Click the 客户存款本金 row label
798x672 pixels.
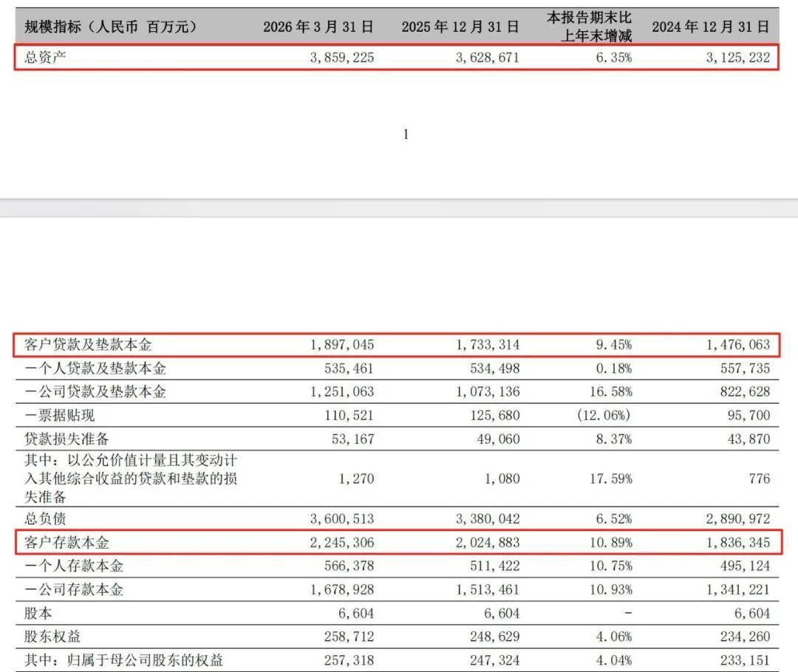(66, 542)
